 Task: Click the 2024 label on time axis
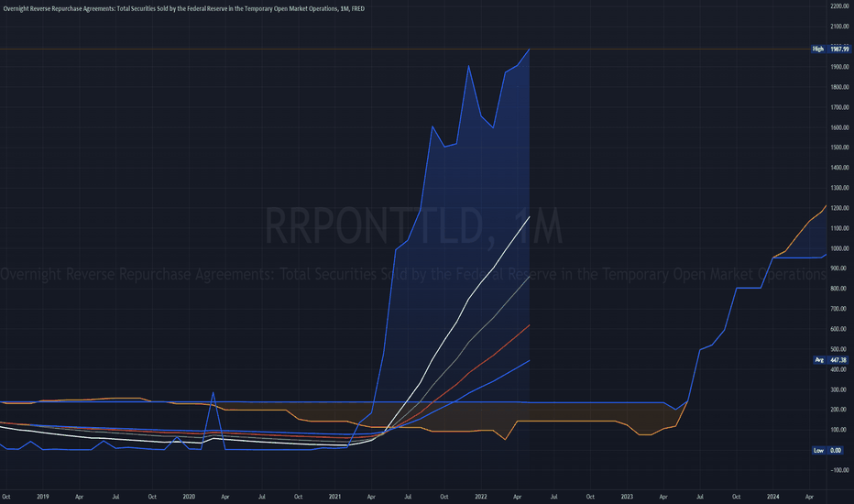(x=772, y=497)
